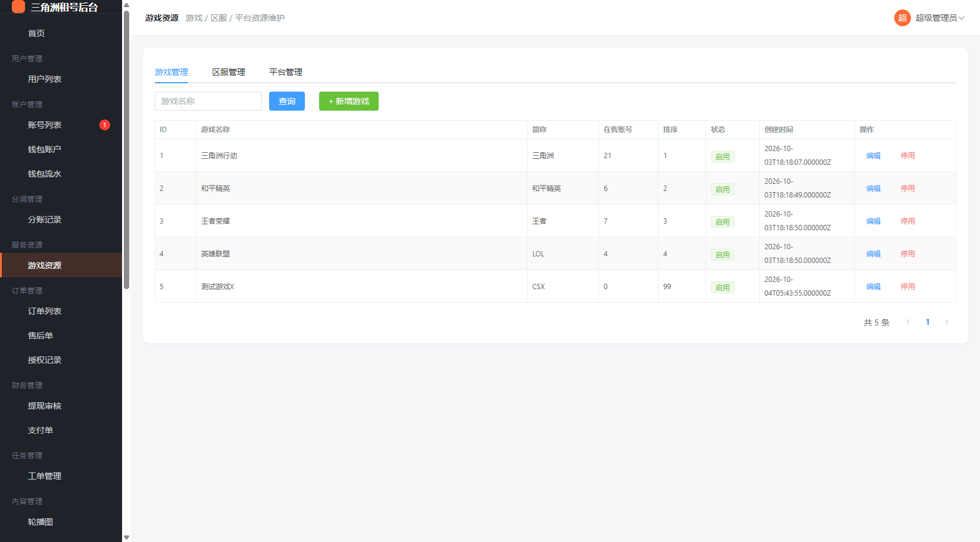Open 工单管理 in the sidebar

pyautogui.click(x=61, y=476)
